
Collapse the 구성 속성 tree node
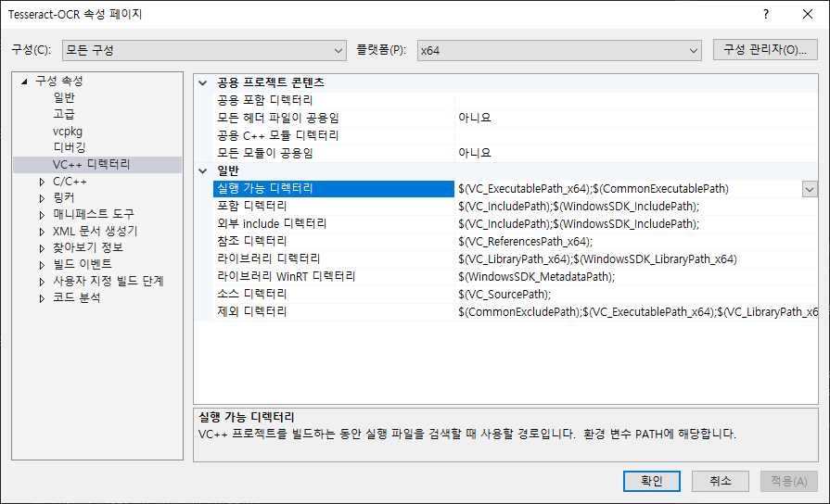[24, 82]
